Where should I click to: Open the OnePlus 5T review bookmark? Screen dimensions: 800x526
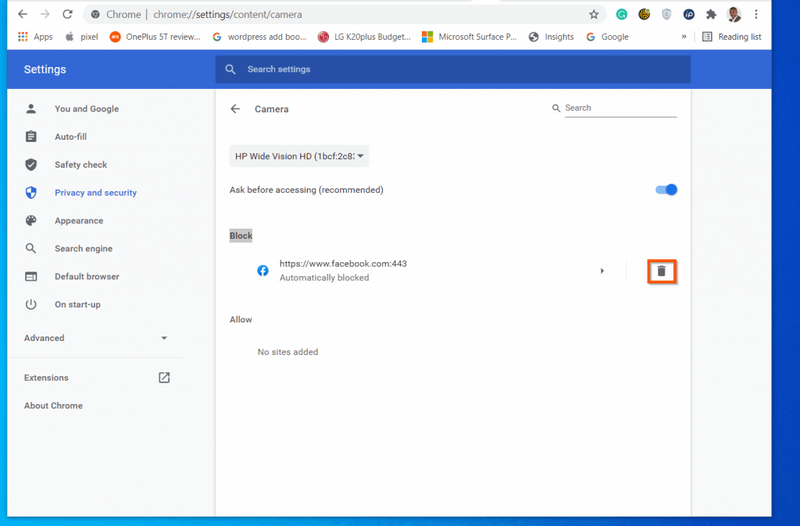[155, 37]
